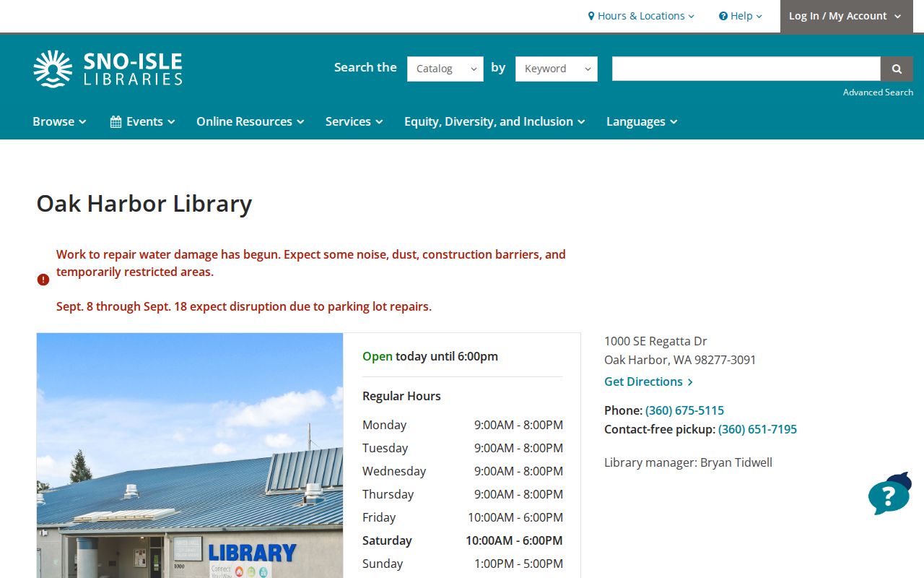Open the Advanced Search link

click(878, 92)
